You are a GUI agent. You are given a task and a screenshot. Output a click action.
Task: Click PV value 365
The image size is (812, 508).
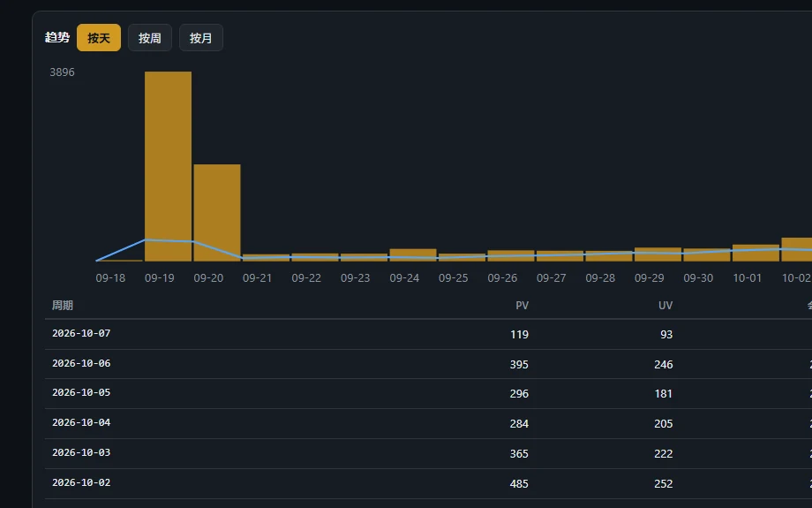pos(519,453)
